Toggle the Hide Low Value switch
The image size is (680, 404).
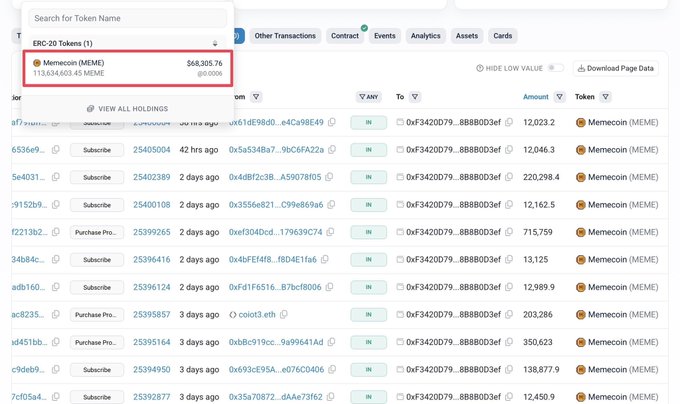tap(556, 68)
